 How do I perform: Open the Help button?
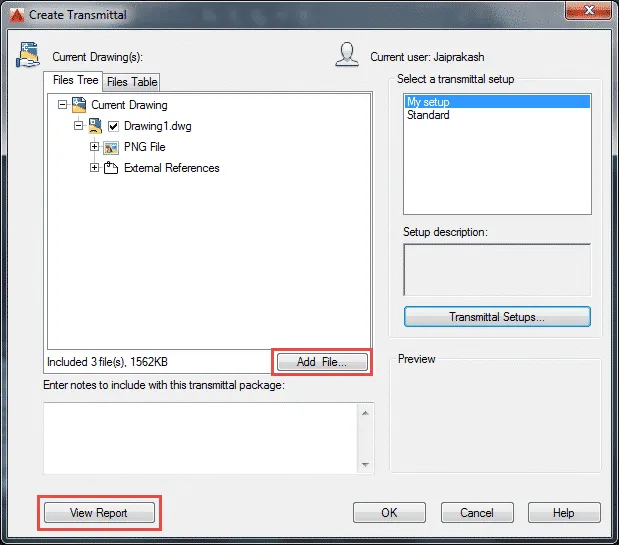[x=564, y=512]
